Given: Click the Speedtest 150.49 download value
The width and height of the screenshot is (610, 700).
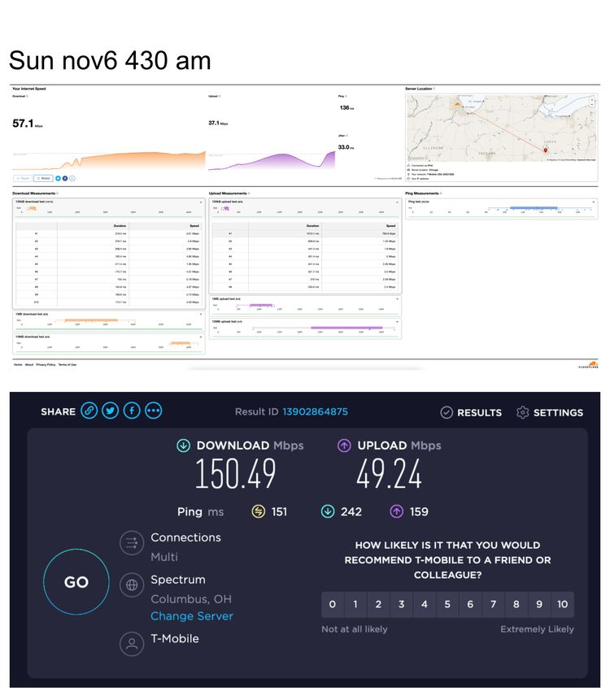Looking at the screenshot, I should [x=235, y=474].
